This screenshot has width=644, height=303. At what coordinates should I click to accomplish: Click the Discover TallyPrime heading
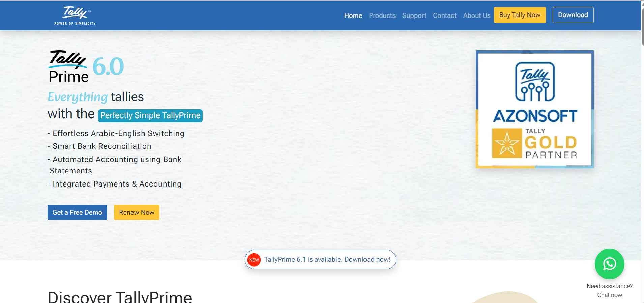[x=119, y=296]
